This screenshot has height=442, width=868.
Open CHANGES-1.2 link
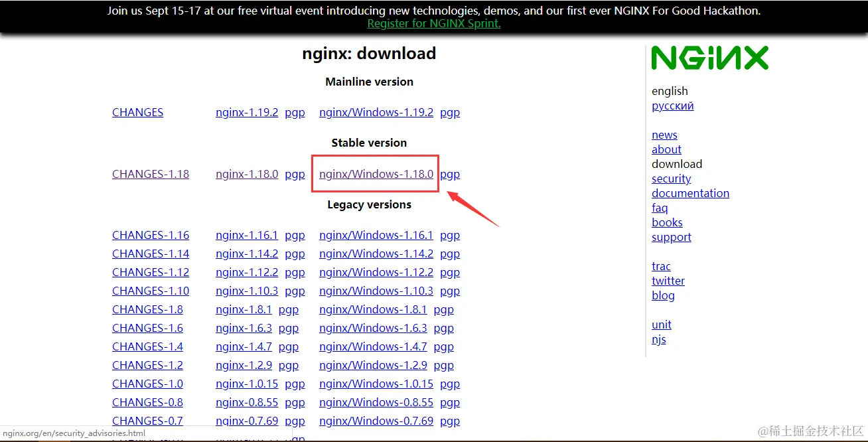pos(147,365)
